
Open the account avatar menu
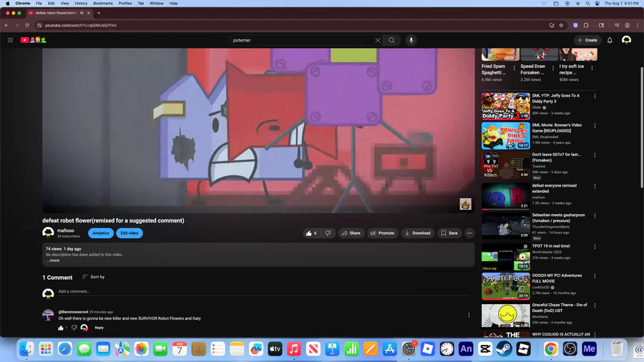pyautogui.click(x=626, y=40)
